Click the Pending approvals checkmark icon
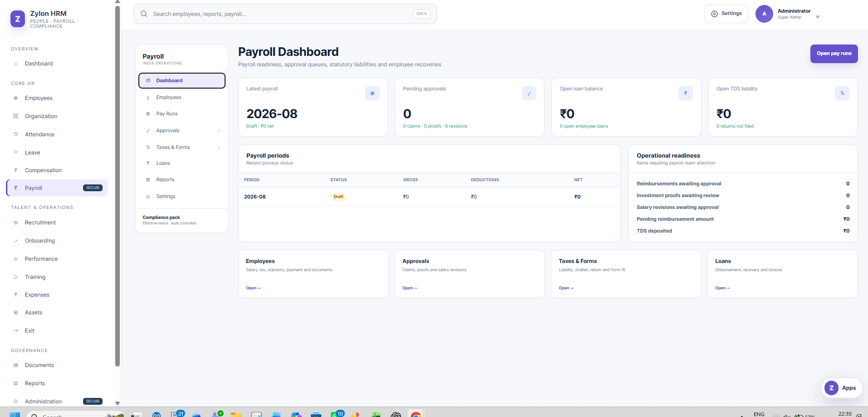Image resolution: width=868 pixels, height=417 pixels. pos(529,93)
